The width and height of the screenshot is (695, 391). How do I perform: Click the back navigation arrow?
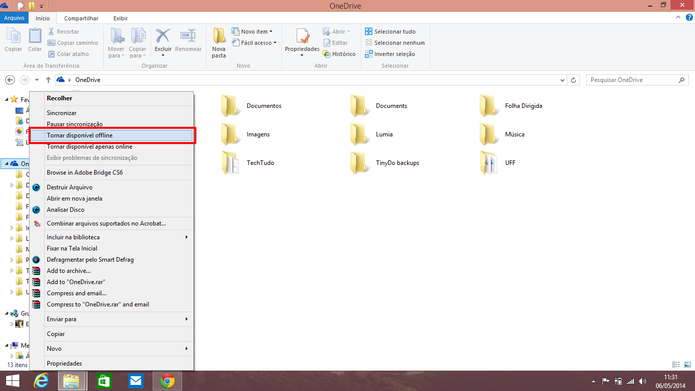pos(10,80)
